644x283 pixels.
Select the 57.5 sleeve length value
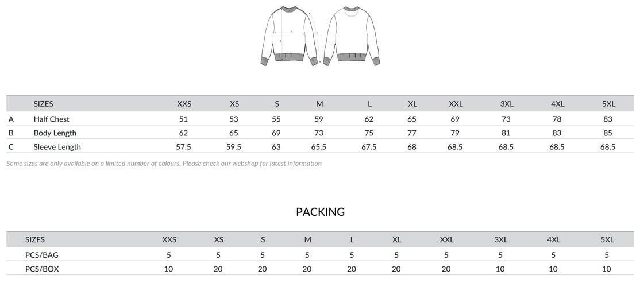pos(183,146)
